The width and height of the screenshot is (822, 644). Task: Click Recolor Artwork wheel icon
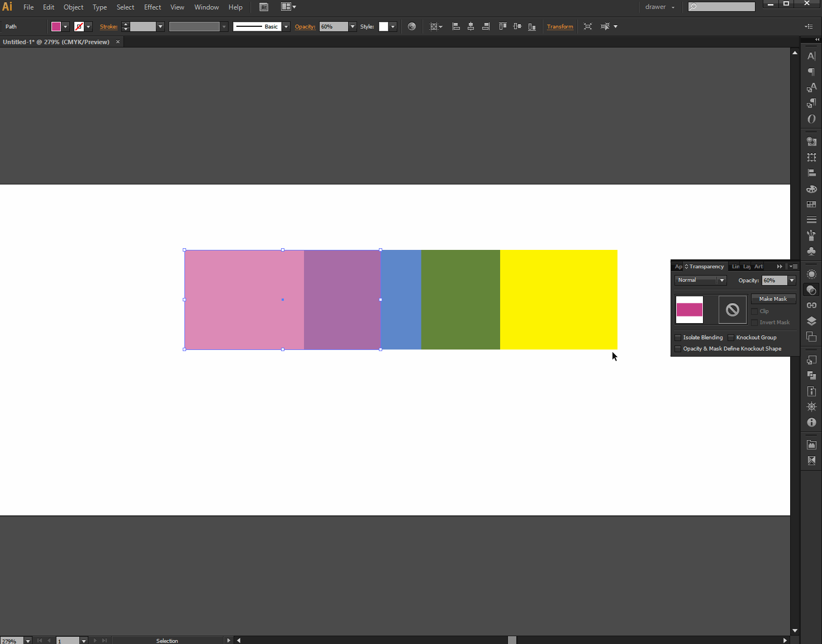pyautogui.click(x=412, y=26)
